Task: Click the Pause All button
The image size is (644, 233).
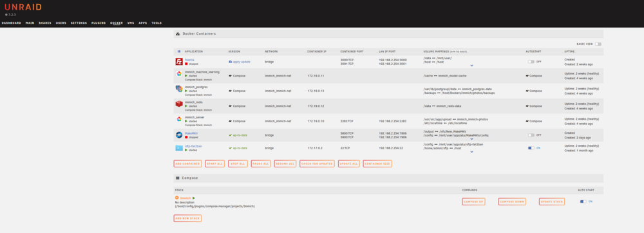Action: coord(261,163)
